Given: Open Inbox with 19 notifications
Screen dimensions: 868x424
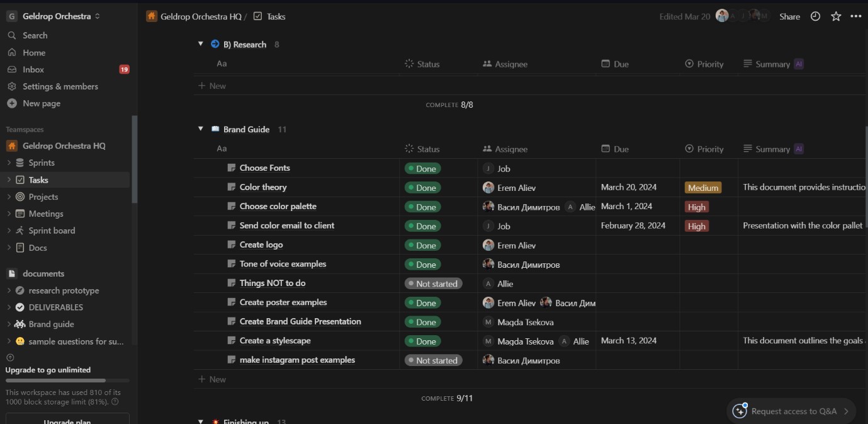Looking at the screenshot, I should click(33, 70).
